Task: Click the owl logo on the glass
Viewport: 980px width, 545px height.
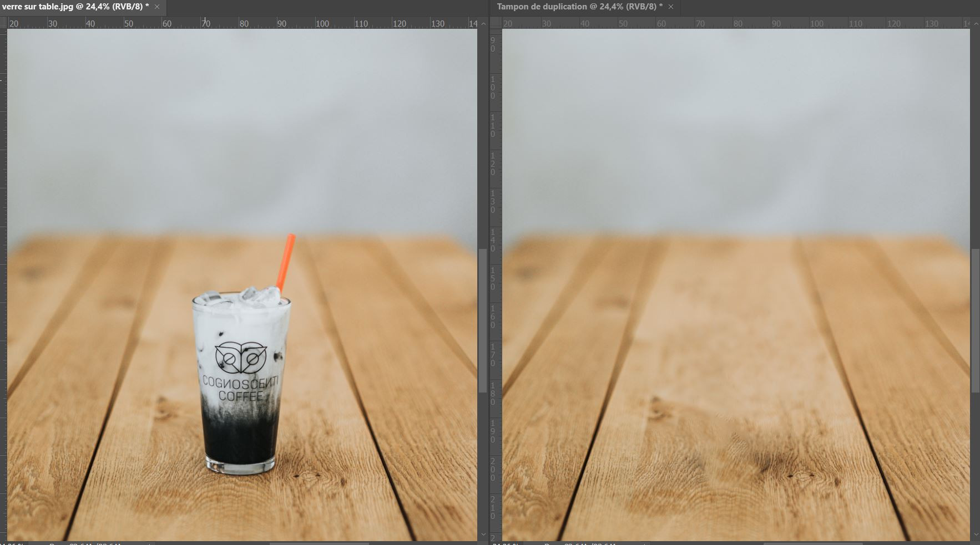Action: (240, 358)
